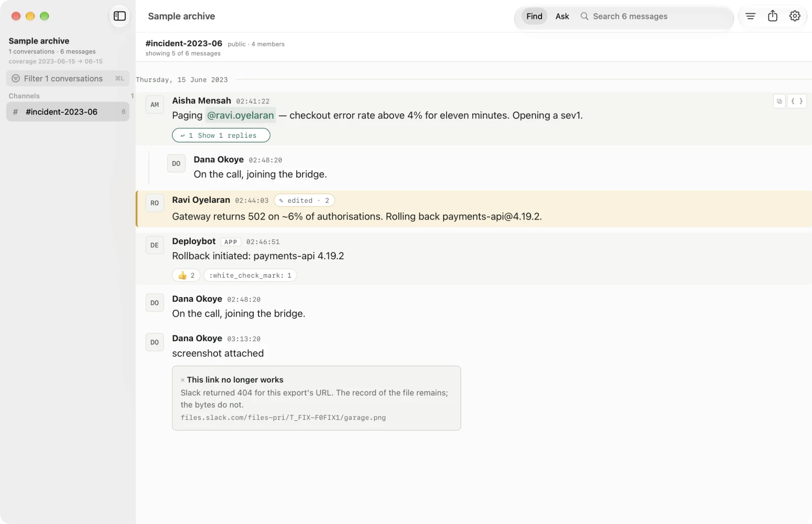The width and height of the screenshot is (812, 524).
Task: Open the files.slack.com garage.png link
Action: point(283,418)
